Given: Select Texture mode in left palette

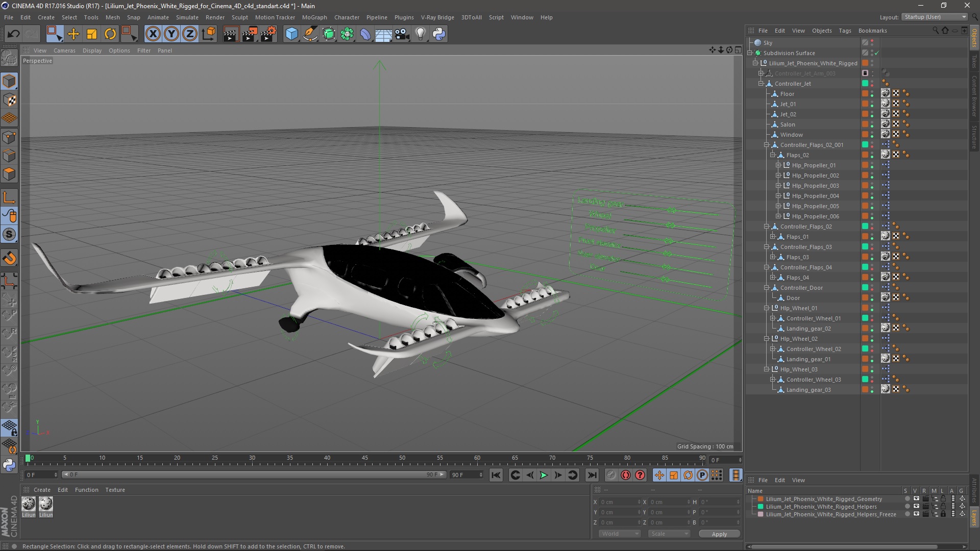Looking at the screenshot, I should (x=9, y=99).
